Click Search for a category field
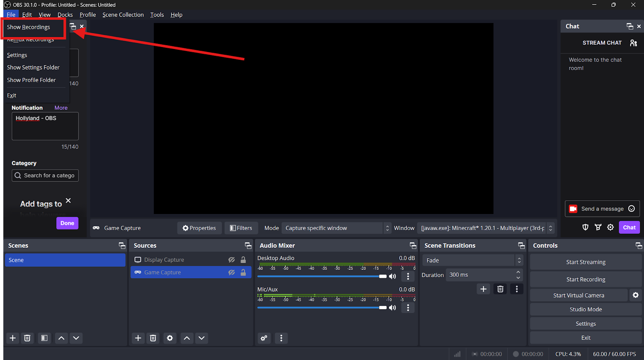 point(45,175)
